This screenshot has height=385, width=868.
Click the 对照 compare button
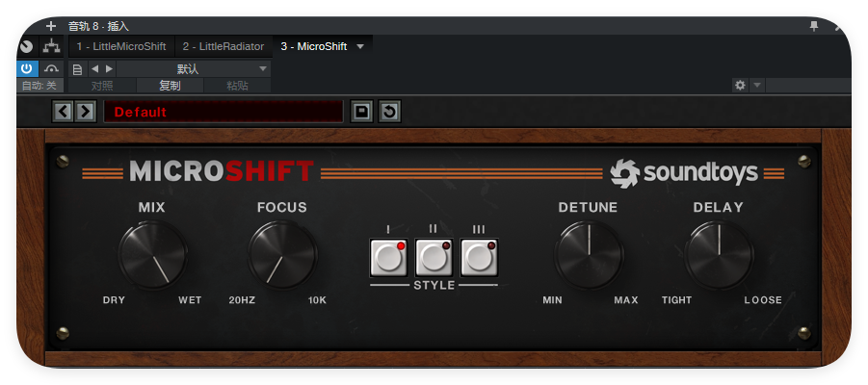[x=102, y=86]
